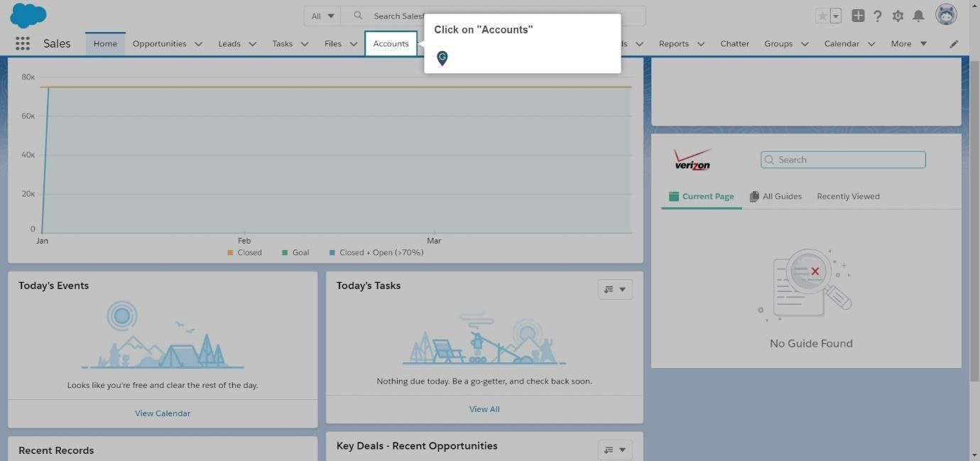The width and height of the screenshot is (980, 461).
Task: Open the Setup gear icon
Action: (x=898, y=16)
